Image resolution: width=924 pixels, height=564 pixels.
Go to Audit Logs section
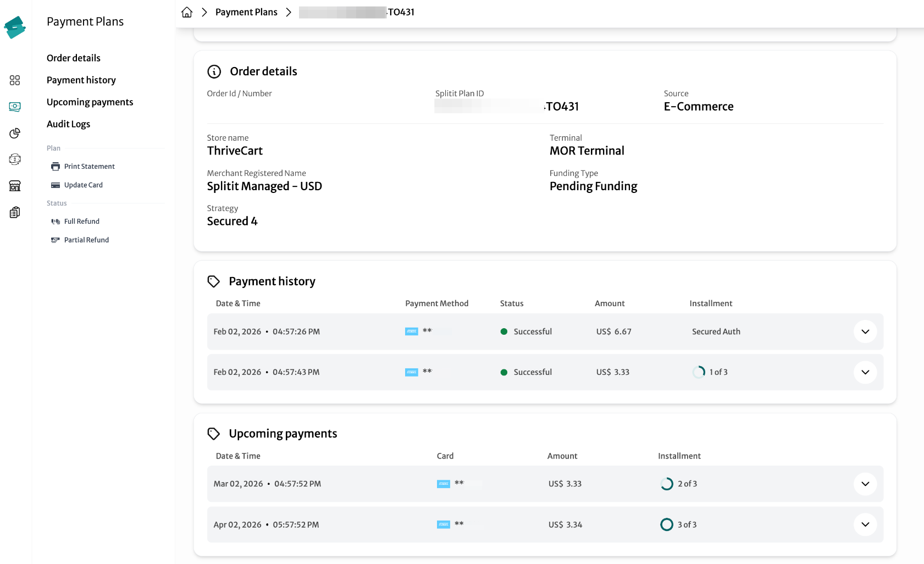click(69, 124)
